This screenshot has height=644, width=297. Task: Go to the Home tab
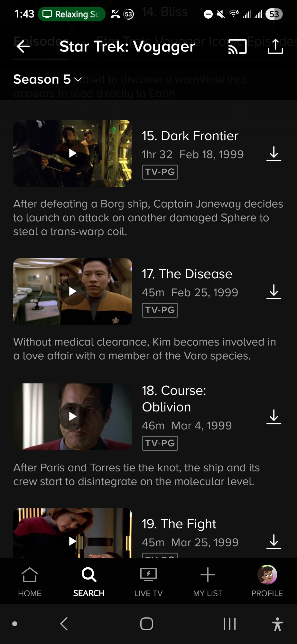point(30,582)
